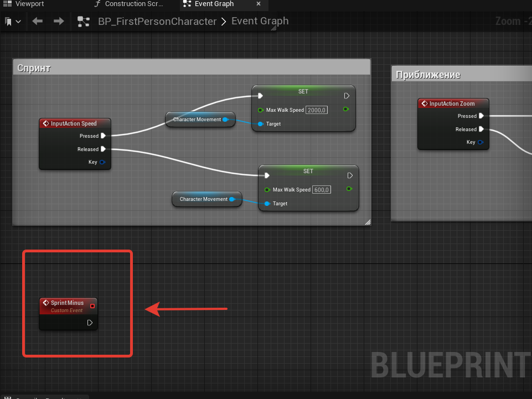This screenshot has width=532, height=399.
Task: Switch to the Construction Script tab
Action: 134,4
